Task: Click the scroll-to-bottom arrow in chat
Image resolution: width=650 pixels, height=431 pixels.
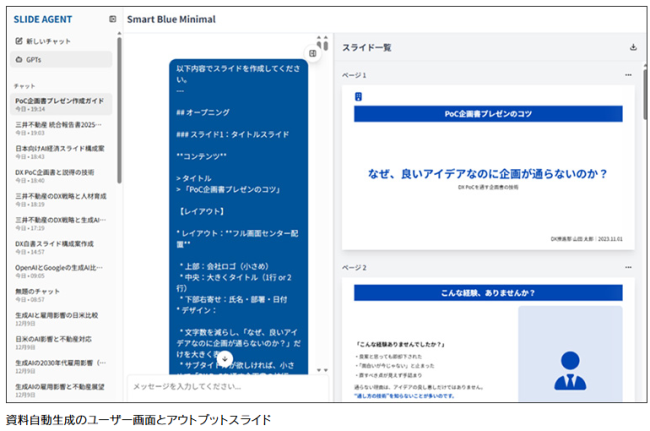Action: (225, 359)
